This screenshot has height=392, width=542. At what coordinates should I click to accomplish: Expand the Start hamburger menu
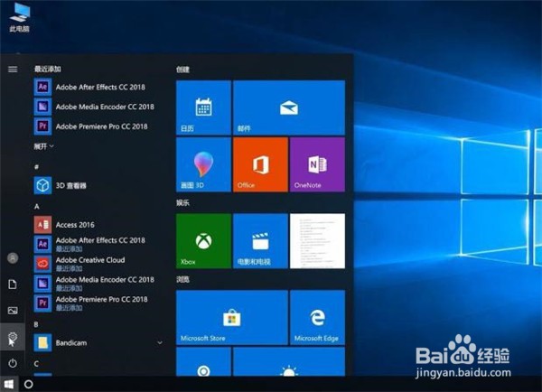(13, 70)
